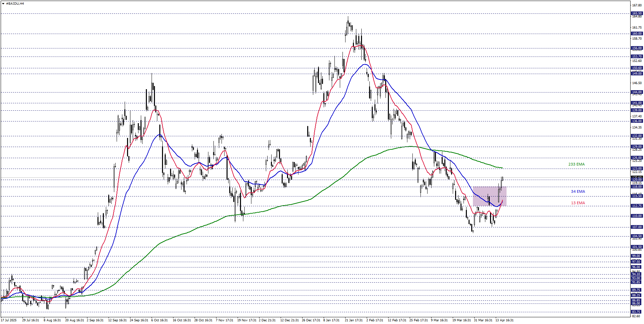Select the 136.00 price level tag
644x324 pixels.
click(637, 121)
